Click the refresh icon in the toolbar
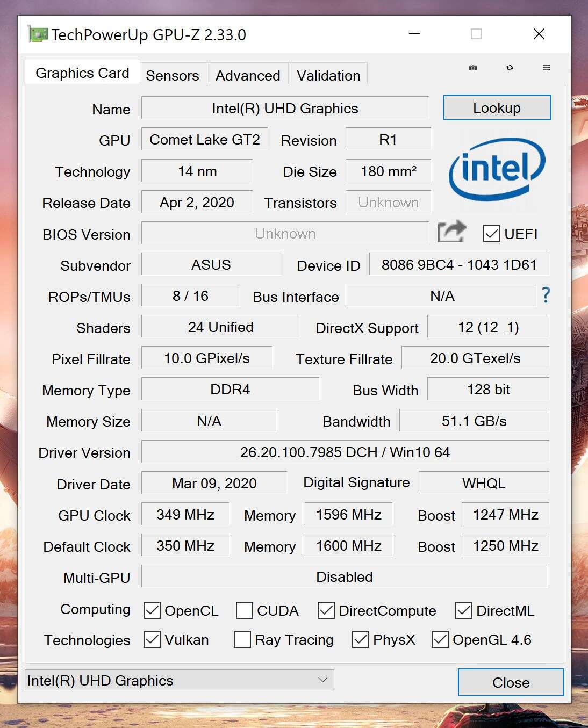 pos(510,68)
